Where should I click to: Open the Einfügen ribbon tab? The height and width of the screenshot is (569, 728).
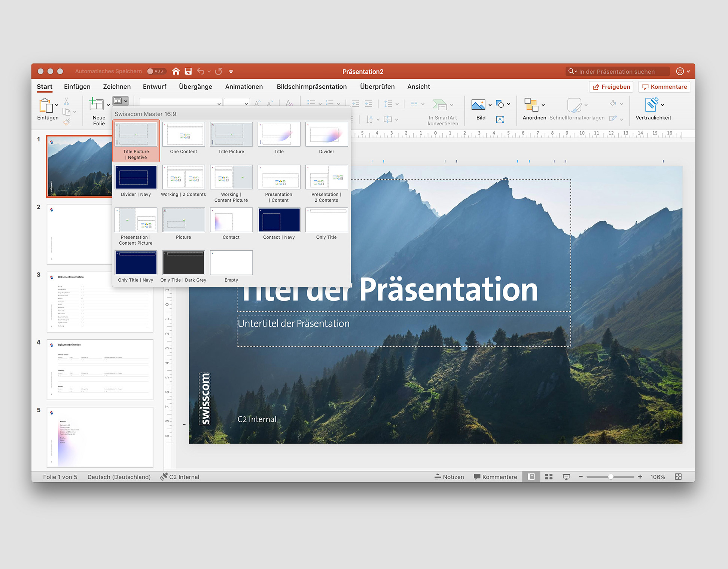77,86
